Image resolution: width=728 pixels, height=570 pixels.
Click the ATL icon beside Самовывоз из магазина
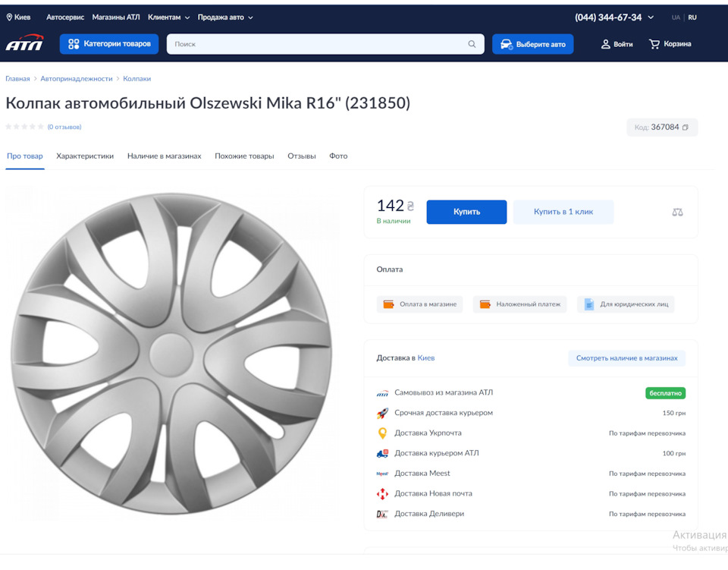[382, 393]
